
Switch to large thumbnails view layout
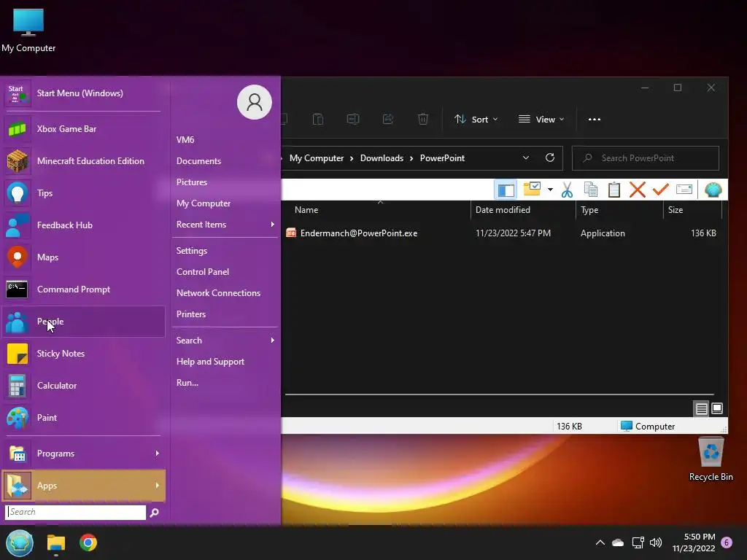(717, 408)
